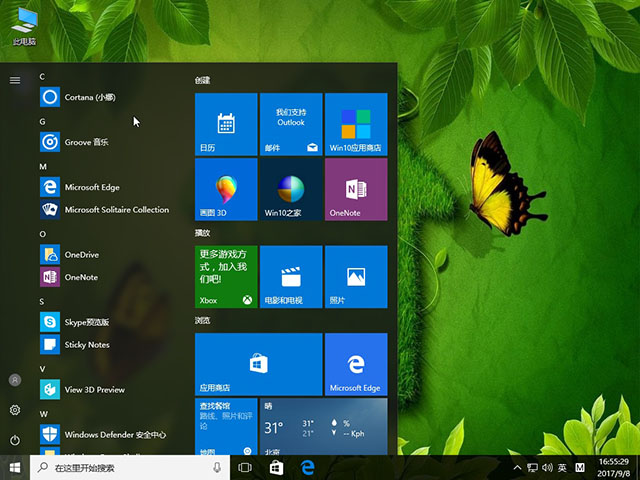Focus the 在这里开始搜索 search box
The height and width of the screenshot is (480, 640).
click(130, 468)
